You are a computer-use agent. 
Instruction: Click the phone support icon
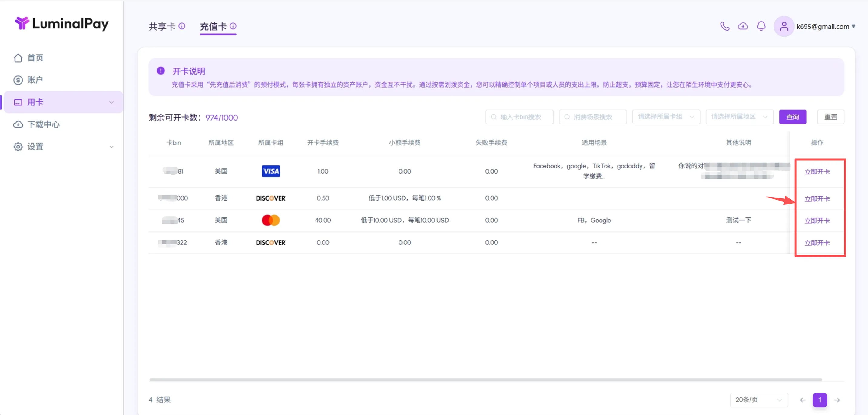(725, 26)
